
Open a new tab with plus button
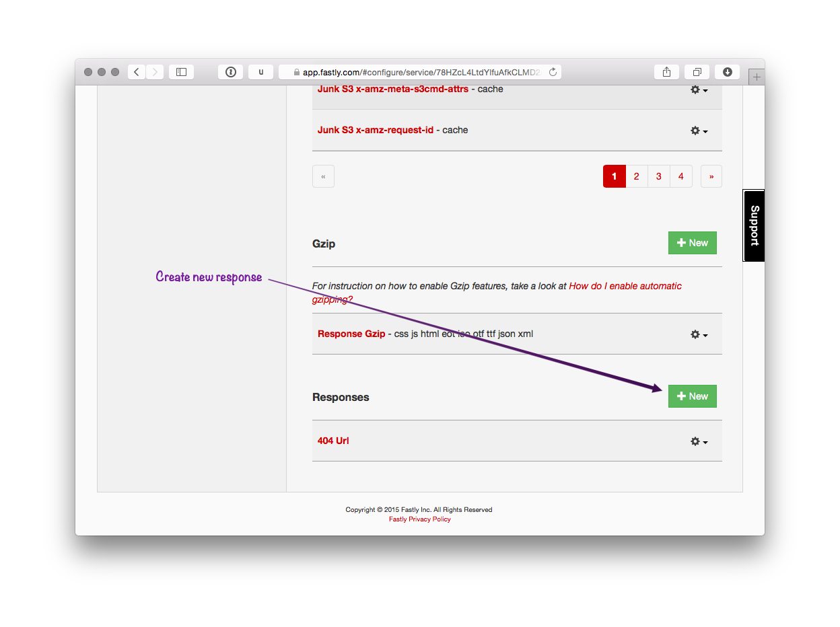coord(757,77)
